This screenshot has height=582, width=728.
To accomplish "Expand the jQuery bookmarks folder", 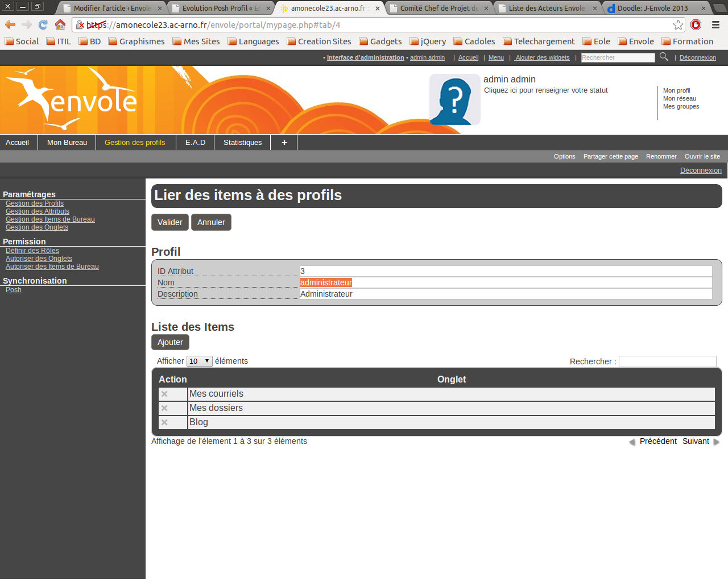I will 428,41.
